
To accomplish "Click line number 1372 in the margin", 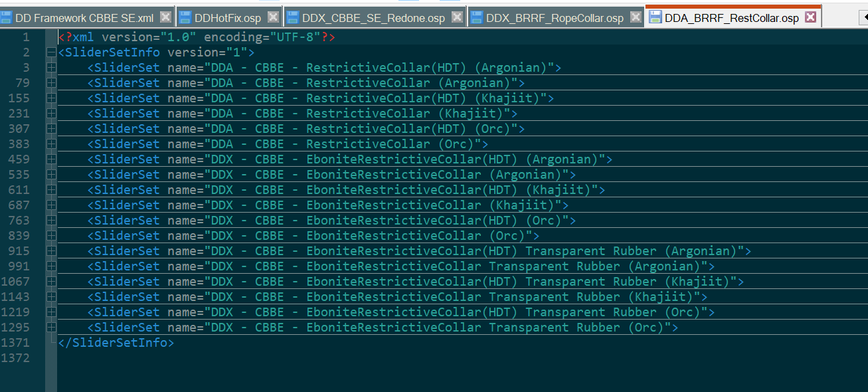I will pos(16,358).
